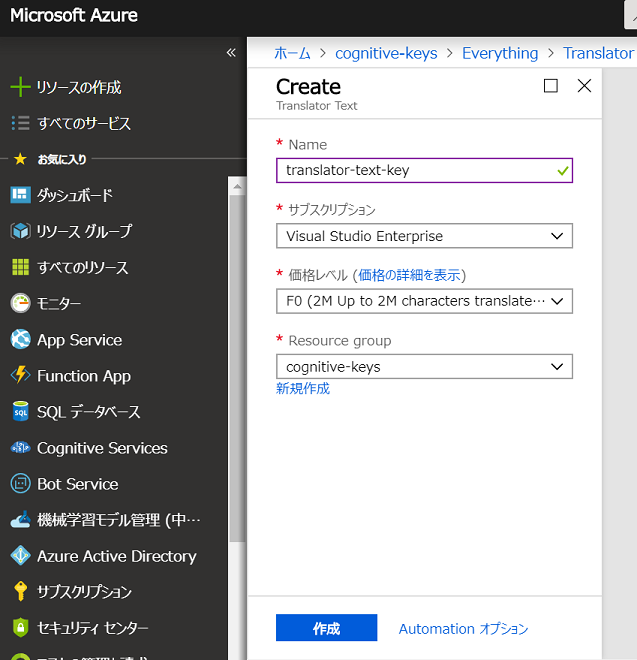Screen dimensions: 637x660
Task: Open Automation オプション link
Action: [464, 628]
